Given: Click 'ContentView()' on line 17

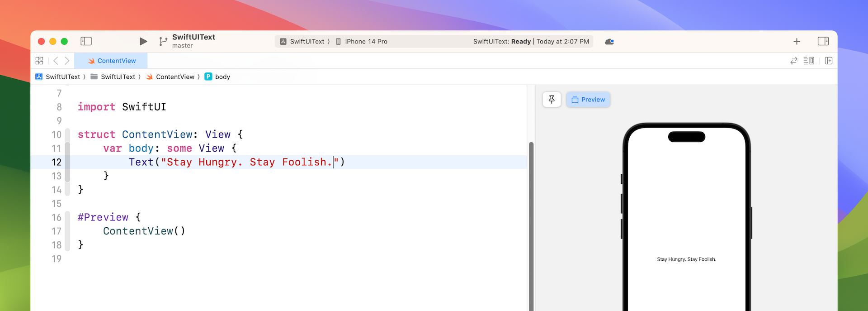Looking at the screenshot, I should (144, 231).
